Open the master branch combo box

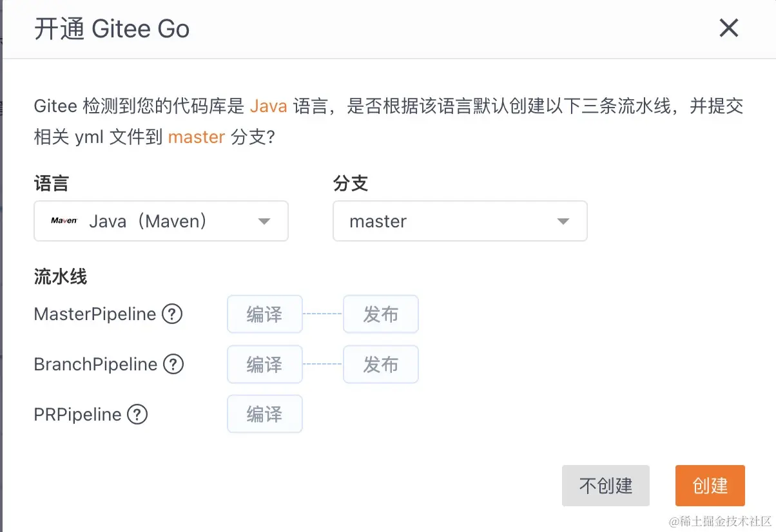point(460,222)
